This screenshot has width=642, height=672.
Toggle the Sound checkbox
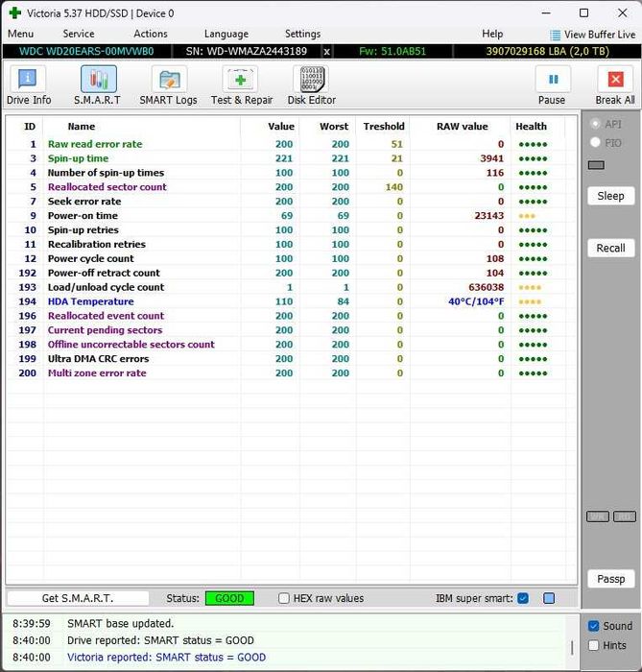(594, 626)
